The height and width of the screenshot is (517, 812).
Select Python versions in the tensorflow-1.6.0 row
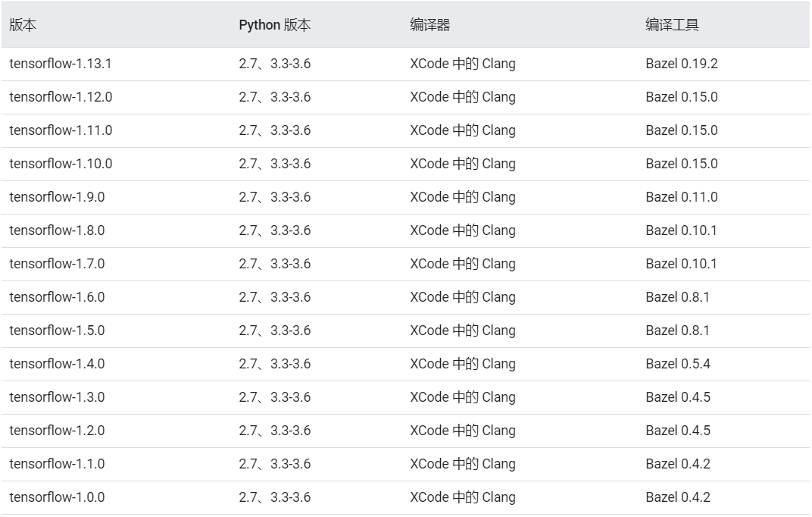[x=274, y=297]
